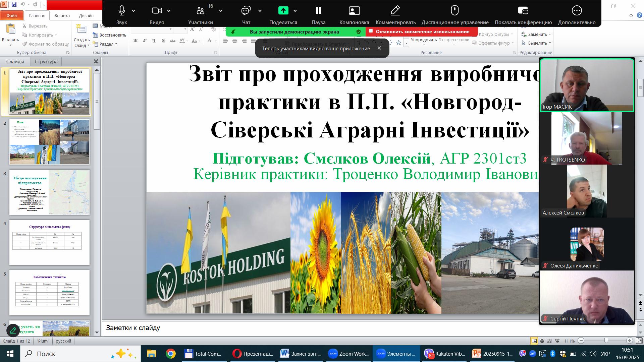Click the zoom slider handle
Viewport: 644px width, 362px height.
606,341
